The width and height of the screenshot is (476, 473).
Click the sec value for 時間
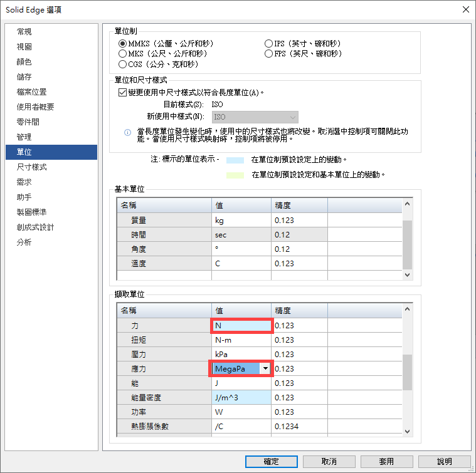241,235
